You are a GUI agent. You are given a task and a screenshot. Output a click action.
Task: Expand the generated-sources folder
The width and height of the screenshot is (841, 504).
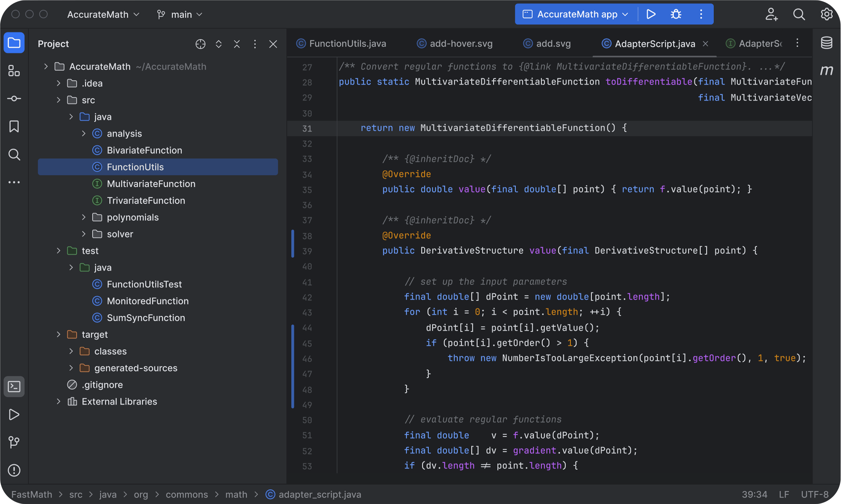tap(71, 368)
